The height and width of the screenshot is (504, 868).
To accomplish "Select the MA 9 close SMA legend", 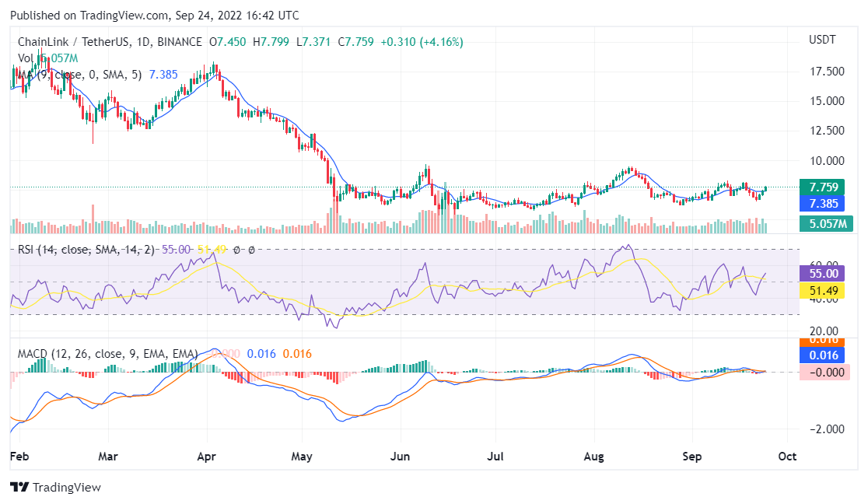I will click(x=79, y=75).
